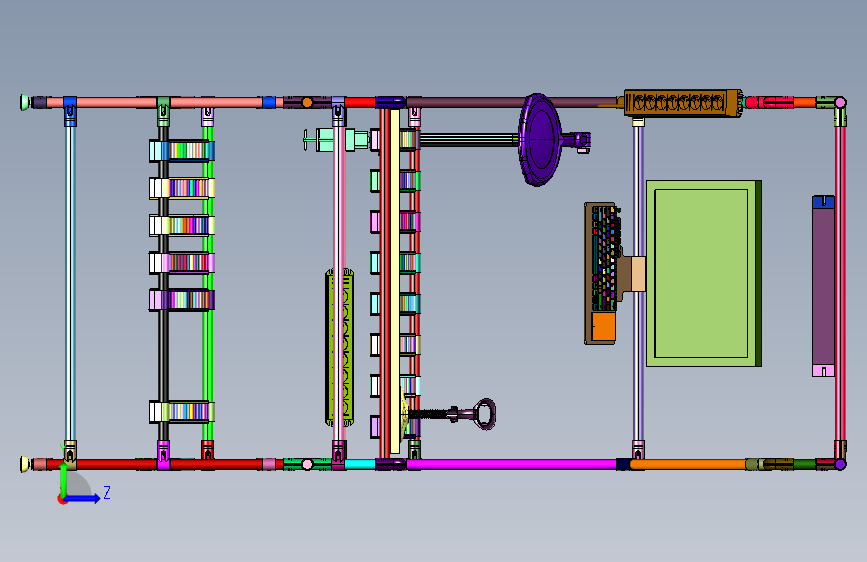Select the light cyan vertical tube
867x562 pixels.
click(x=70, y=283)
